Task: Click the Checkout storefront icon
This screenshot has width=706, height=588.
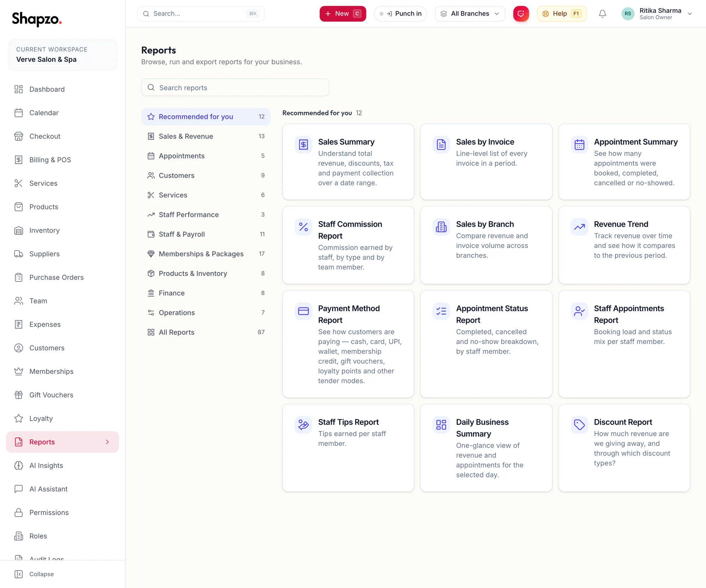Action: [x=19, y=136]
